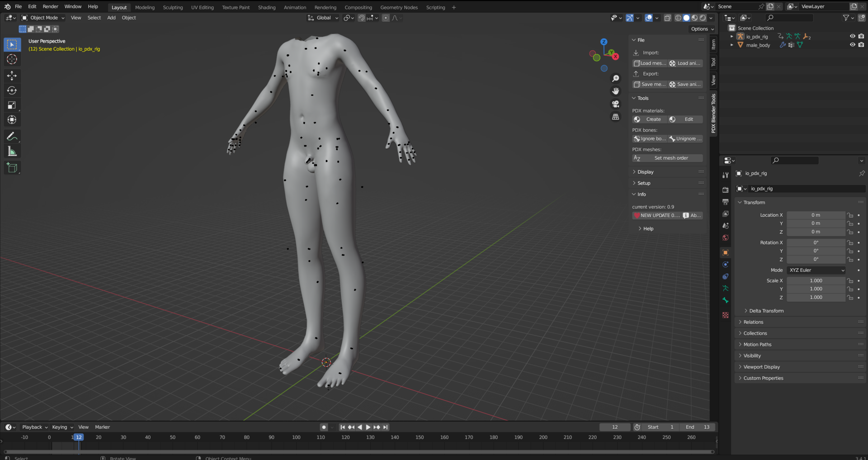Image resolution: width=868 pixels, height=460 pixels.
Task: Open the Object properties orange square tab
Action: (x=725, y=252)
